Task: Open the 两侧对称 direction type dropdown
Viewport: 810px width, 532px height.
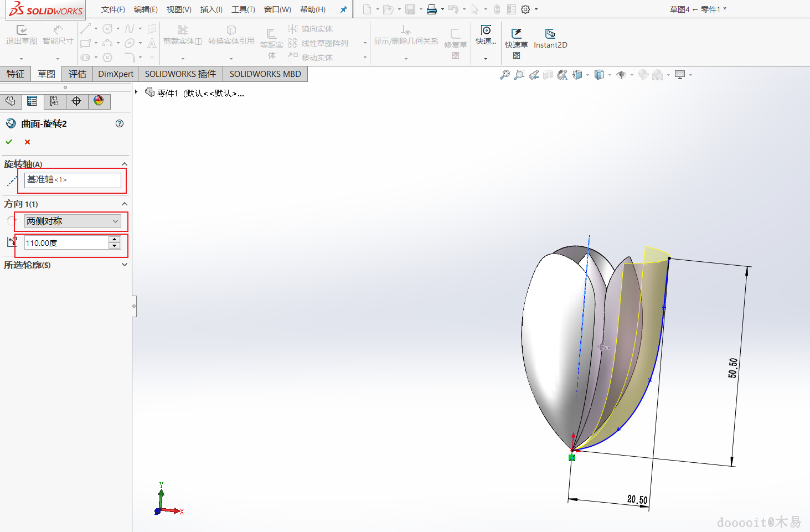Action: click(x=73, y=221)
